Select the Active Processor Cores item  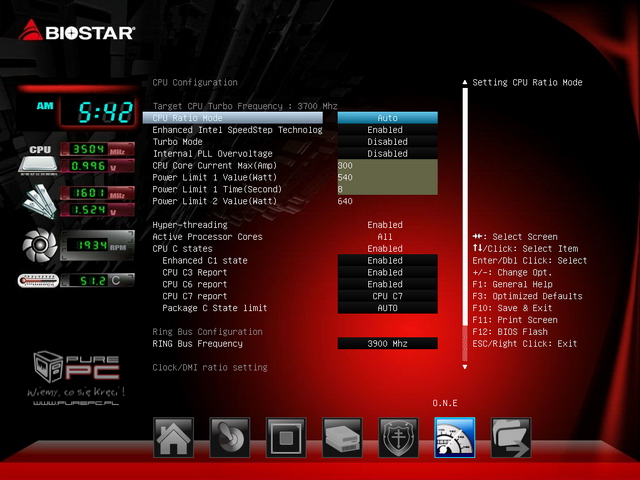[207, 237]
